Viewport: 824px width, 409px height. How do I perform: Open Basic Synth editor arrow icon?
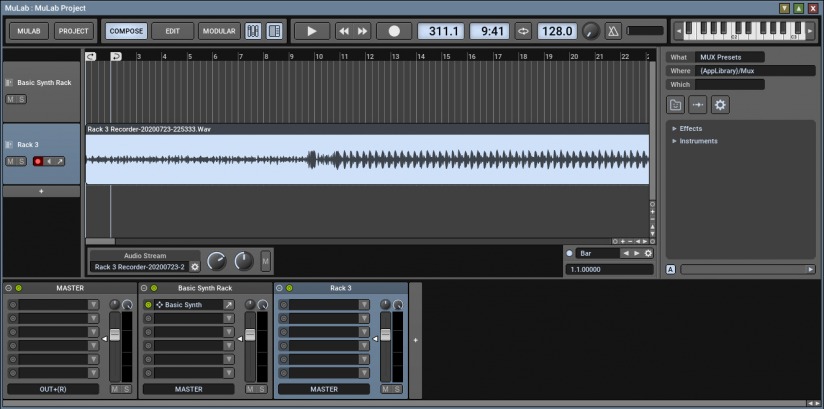pyautogui.click(x=229, y=305)
